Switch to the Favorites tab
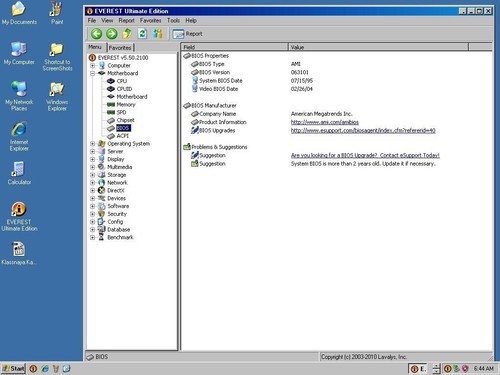 tap(120, 48)
